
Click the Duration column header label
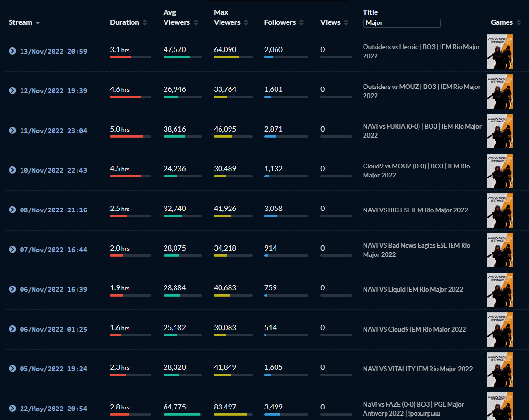[x=124, y=22]
